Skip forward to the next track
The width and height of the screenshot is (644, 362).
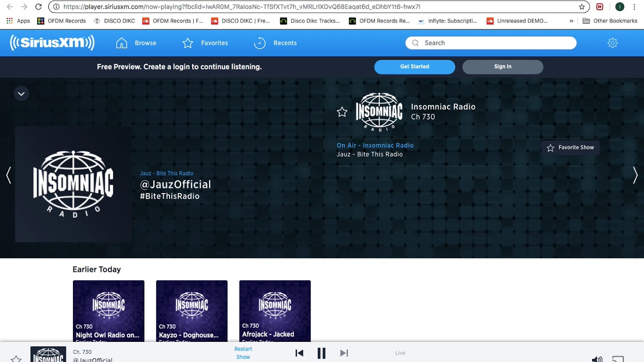tap(344, 353)
